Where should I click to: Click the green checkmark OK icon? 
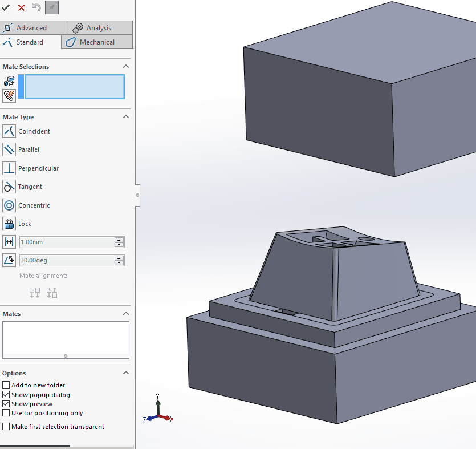(x=6, y=7)
